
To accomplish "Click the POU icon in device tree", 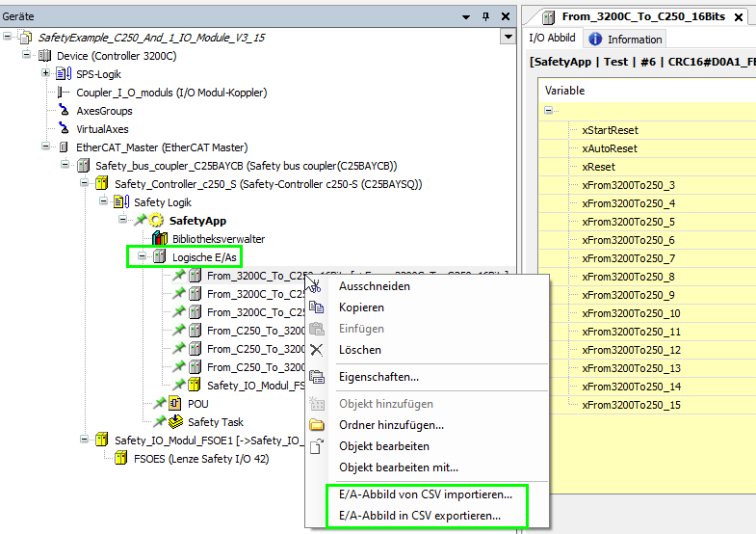I will 174,404.
